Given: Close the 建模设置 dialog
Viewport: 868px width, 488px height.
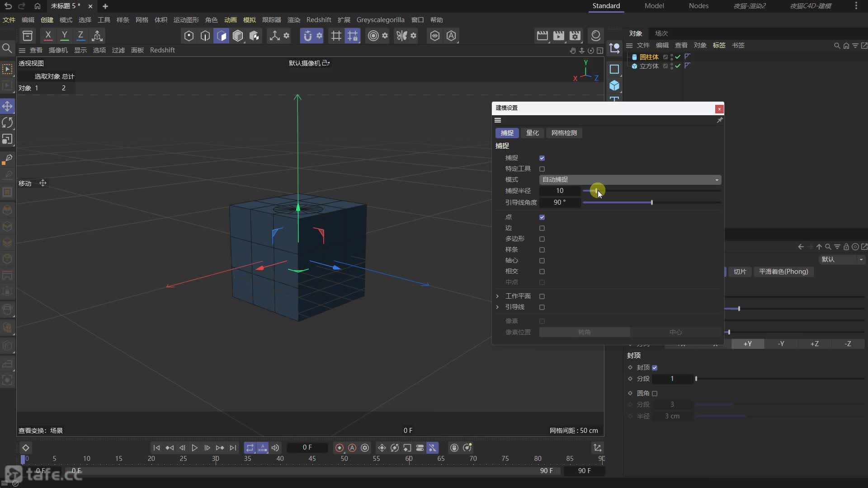Looking at the screenshot, I should [x=719, y=109].
